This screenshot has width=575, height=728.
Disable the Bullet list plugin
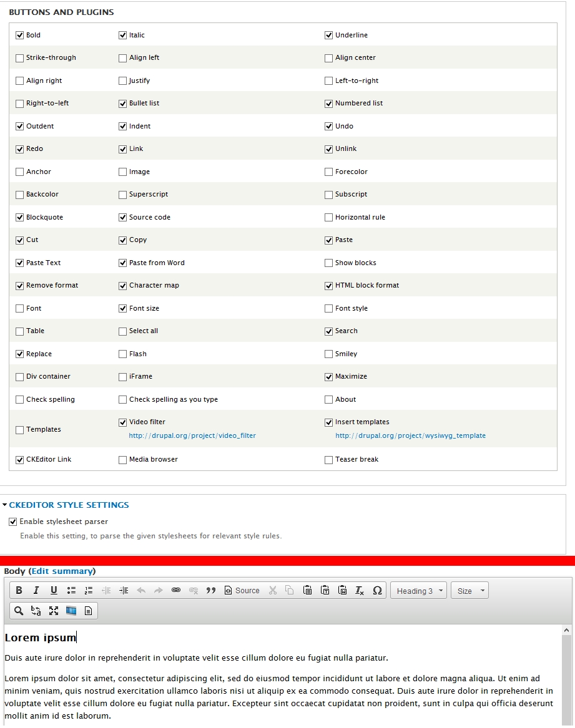pos(122,103)
